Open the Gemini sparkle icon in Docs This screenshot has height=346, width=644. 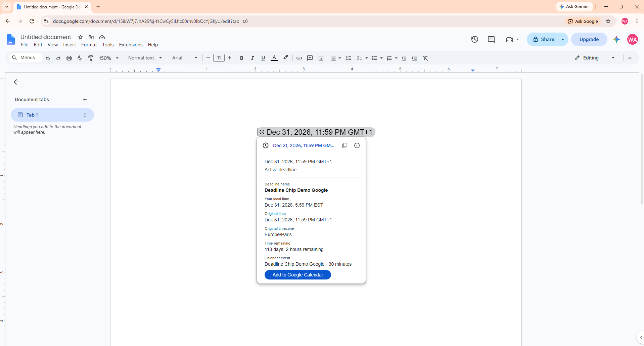tap(616, 39)
